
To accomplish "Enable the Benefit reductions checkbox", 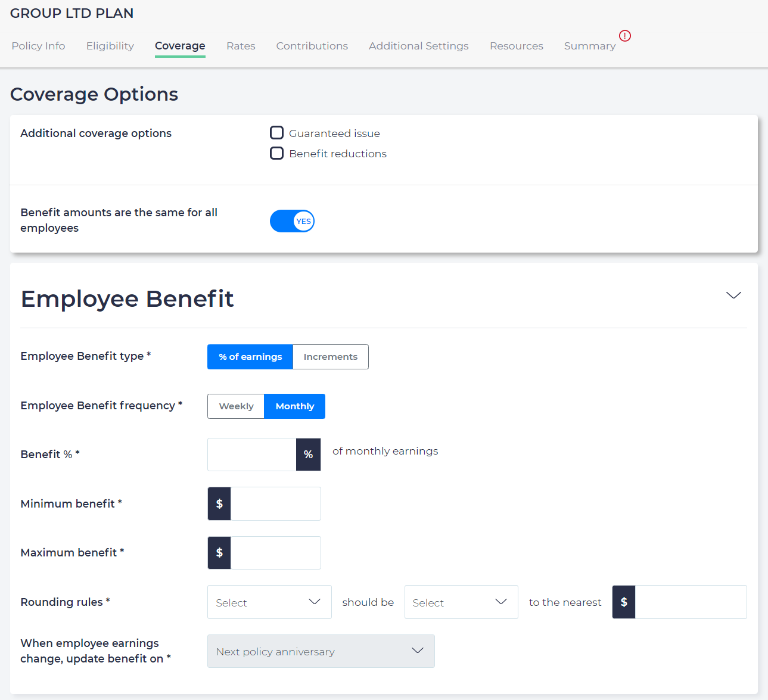I will click(276, 154).
